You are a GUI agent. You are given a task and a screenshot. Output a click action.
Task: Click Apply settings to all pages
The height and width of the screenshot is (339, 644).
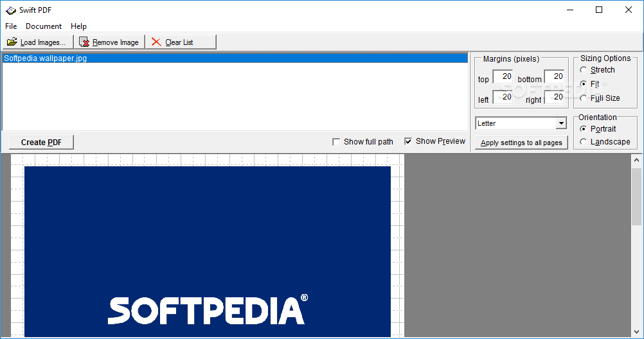click(x=521, y=143)
